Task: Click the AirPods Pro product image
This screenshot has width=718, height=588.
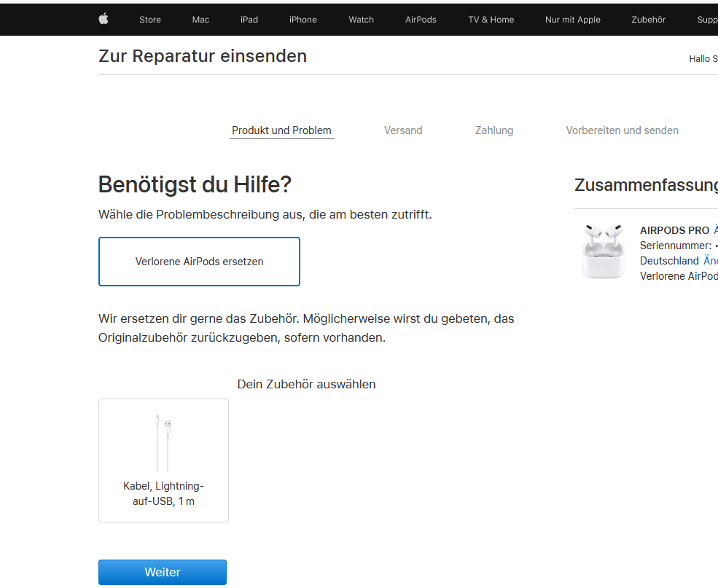Action: click(604, 251)
